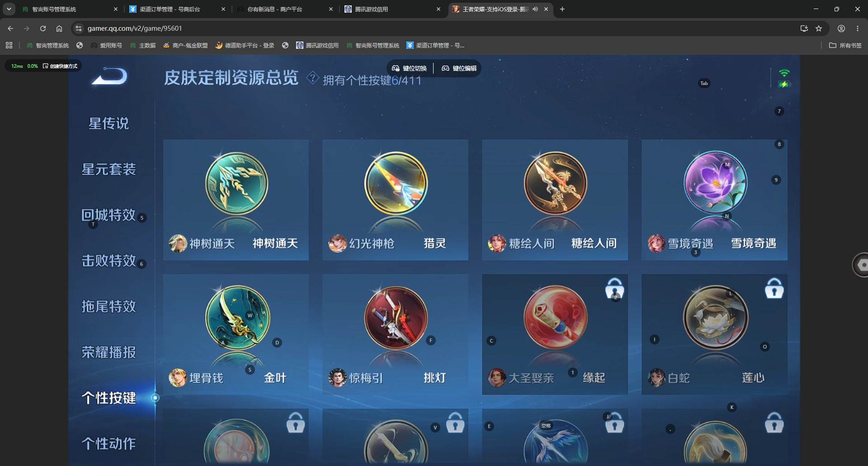Viewport: 868px width, 466px height.
Task: Switch to 你有新消息 商户平台 tab
Action: (285, 9)
